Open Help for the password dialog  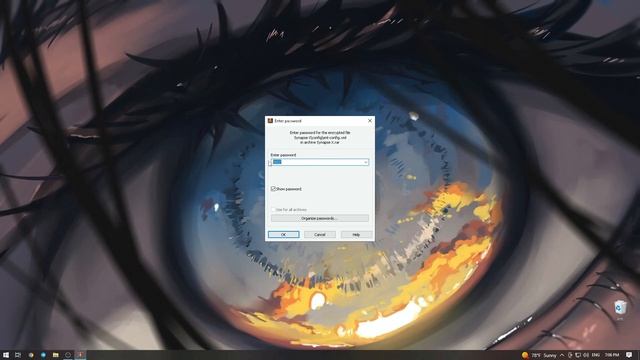tap(356, 235)
